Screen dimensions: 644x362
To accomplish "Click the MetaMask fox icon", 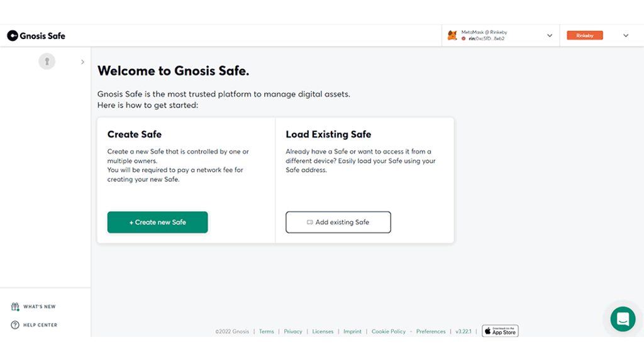I will (452, 35).
